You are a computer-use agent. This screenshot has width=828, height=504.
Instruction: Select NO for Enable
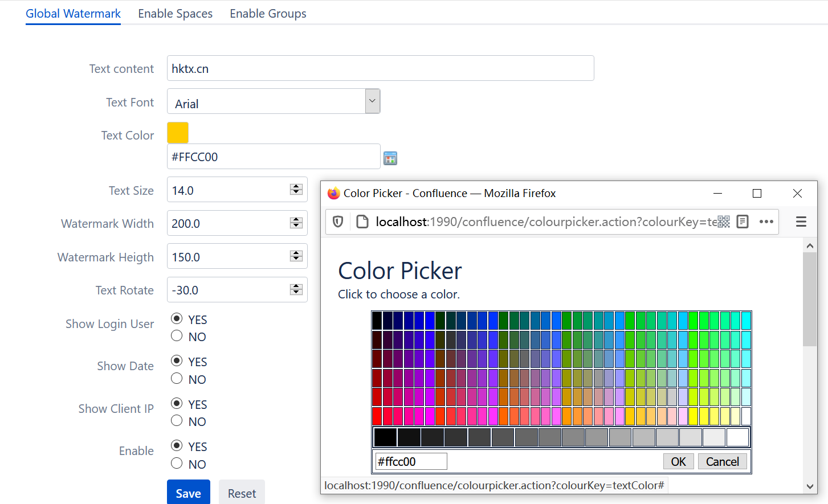click(177, 464)
